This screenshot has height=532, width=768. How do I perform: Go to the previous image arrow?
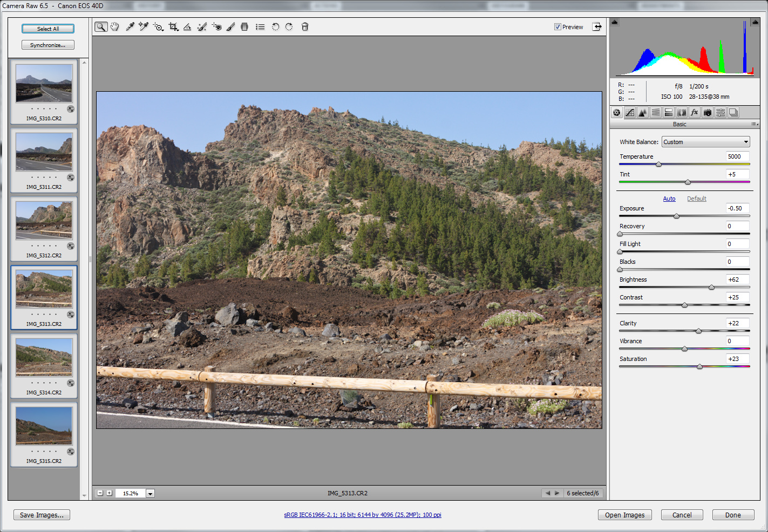pyautogui.click(x=548, y=493)
